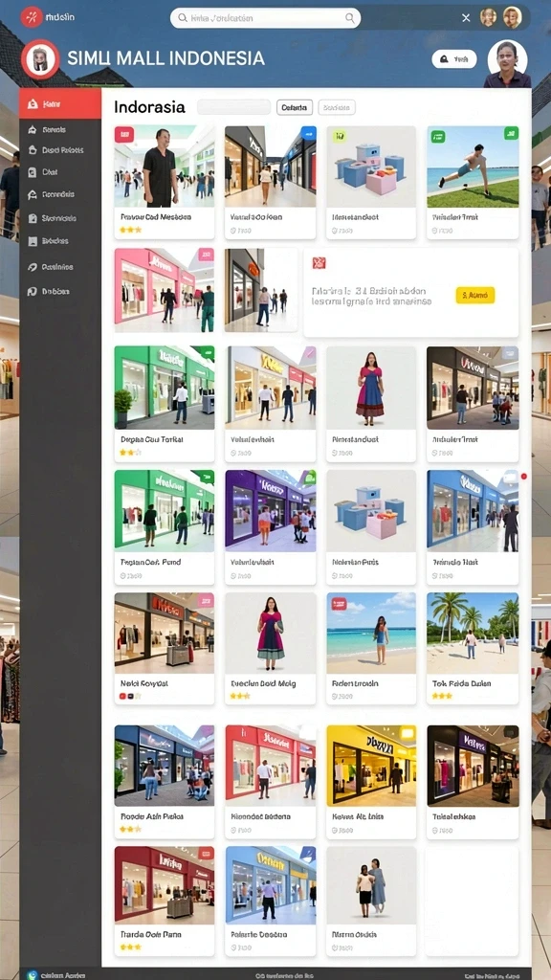The width and height of the screenshot is (551, 980).
Task: Click the red badge on the first product card
Action: pos(124,134)
